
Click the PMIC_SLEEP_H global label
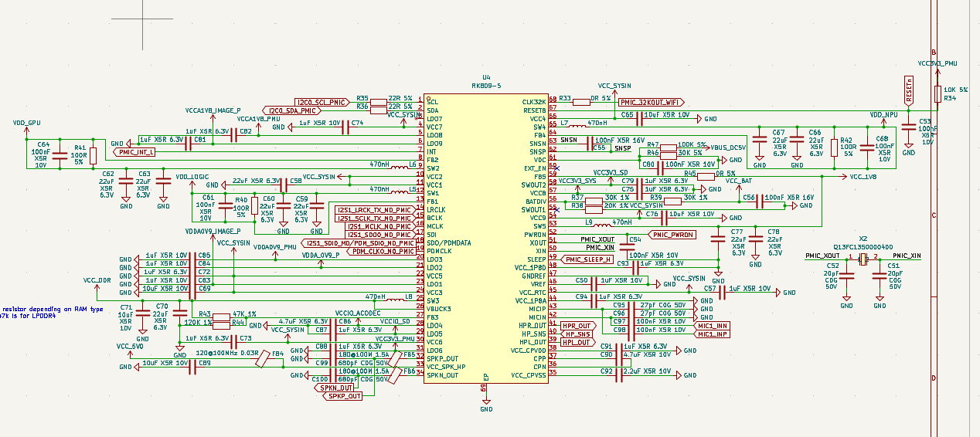[588, 259]
